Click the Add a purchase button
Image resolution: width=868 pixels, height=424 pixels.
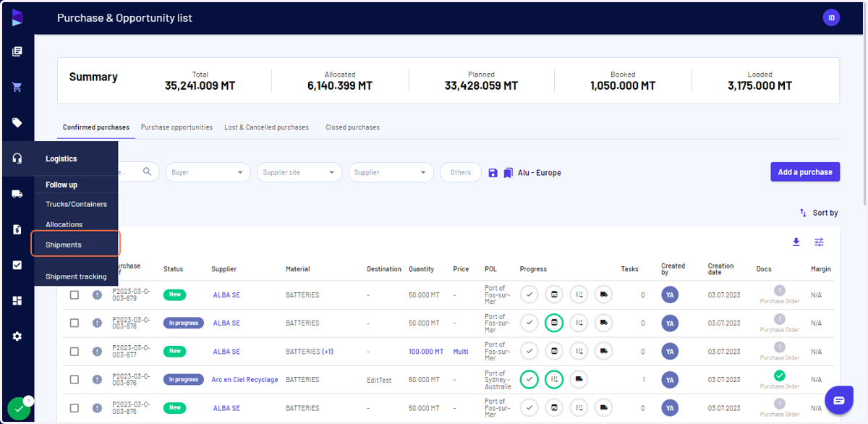tap(805, 172)
